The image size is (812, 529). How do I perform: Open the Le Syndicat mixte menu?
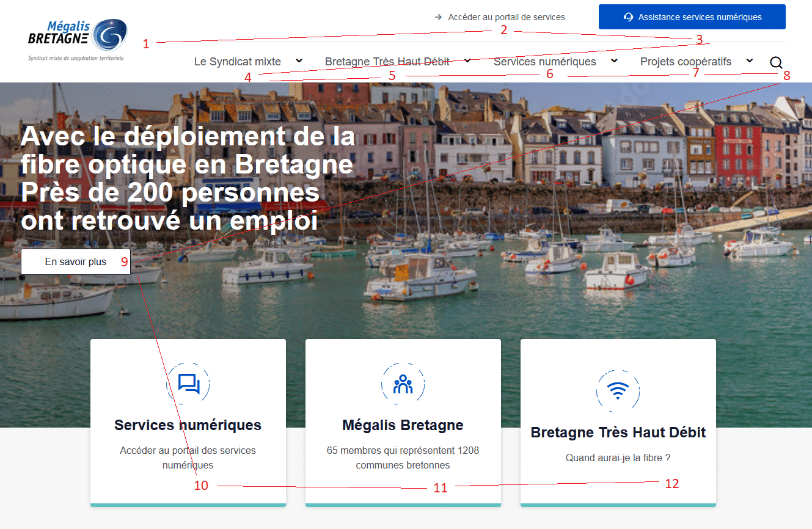(x=238, y=62)
